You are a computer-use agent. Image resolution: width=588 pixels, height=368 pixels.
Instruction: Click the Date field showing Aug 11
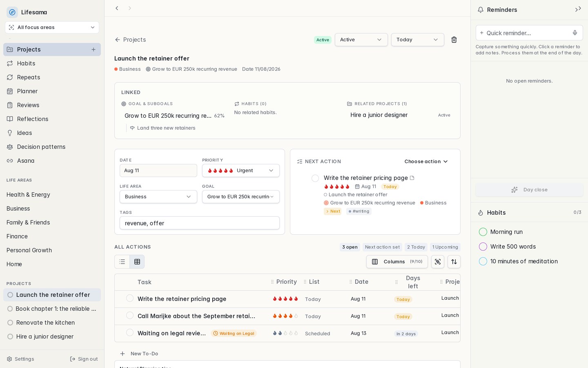[158, 171]
